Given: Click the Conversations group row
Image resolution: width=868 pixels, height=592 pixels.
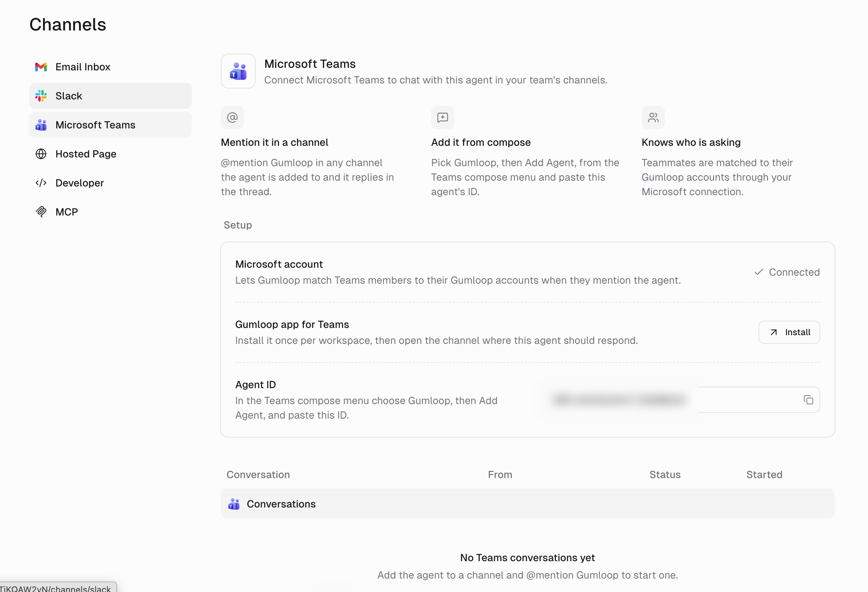Looking at the screenshot, I should (x=528, y=504).
